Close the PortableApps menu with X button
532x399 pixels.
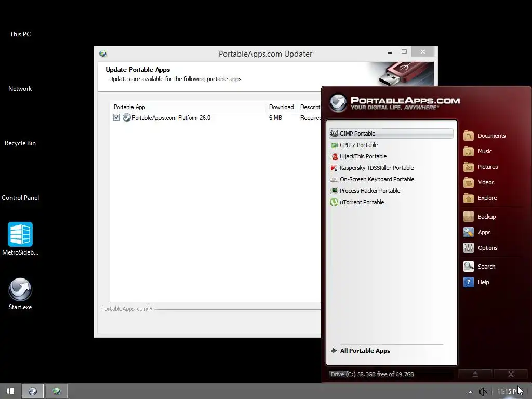click(x=511, y=374)
